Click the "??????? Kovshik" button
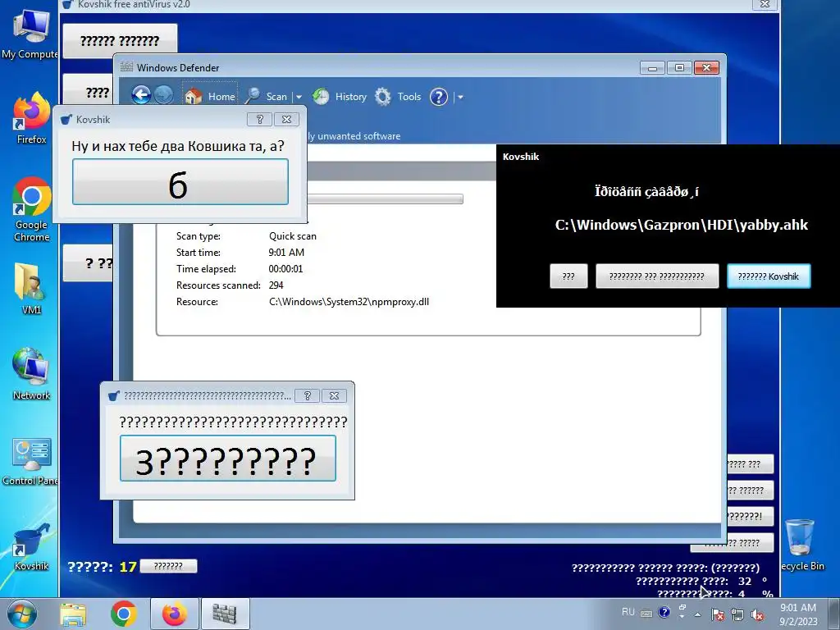Viewport: 840px width, 630px height. pos(768,276)
